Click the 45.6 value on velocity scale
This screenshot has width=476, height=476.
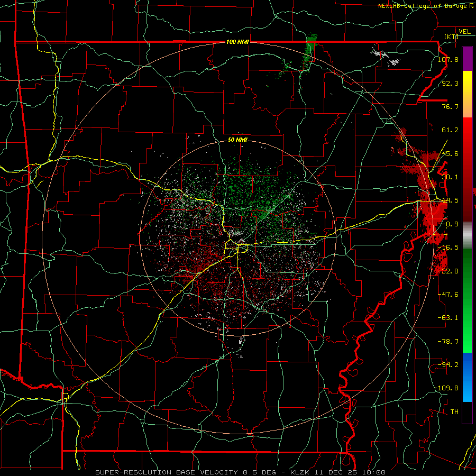(x=450, y=153)
